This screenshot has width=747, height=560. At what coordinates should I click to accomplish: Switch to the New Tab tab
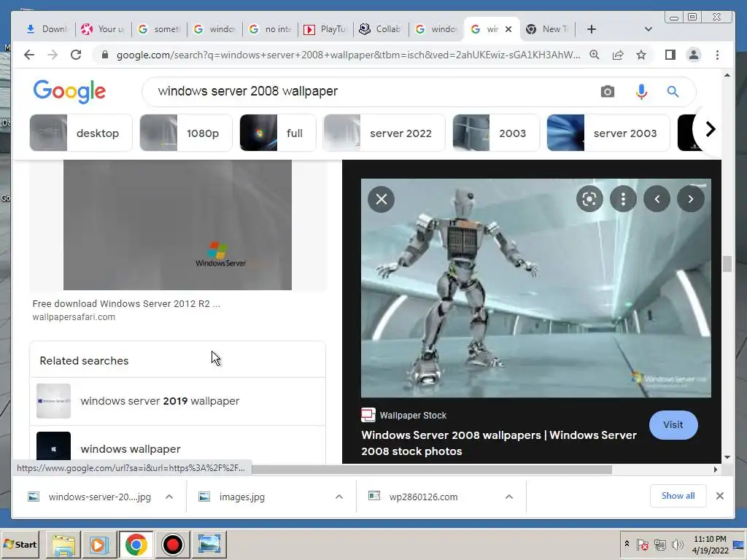tap(547, 29)
